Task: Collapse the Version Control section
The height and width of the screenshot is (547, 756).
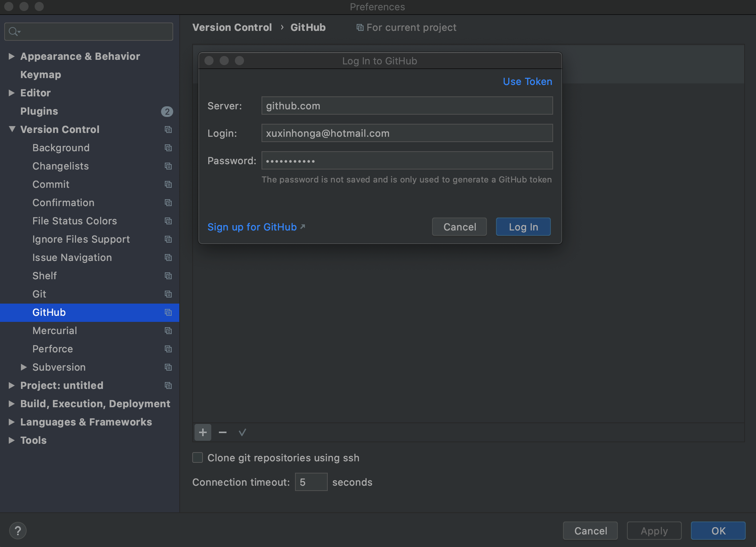Action: 12,129
